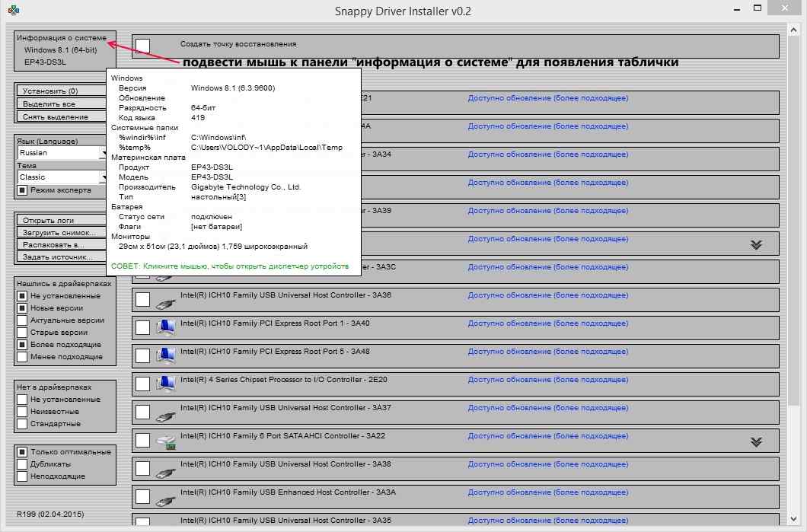Image resolution: width=807 pixels, height=532 pixels.
Task: Click the Создать точку восстановления label
Action: click(x=238, y=44)
